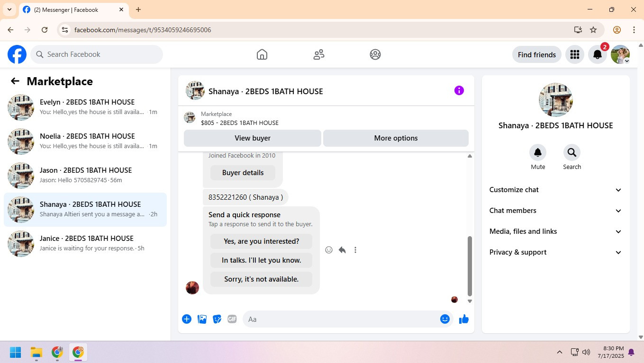Send quick response 'Yes, are you interested?'
Image resolution: width=644 pixels, height=363 pixels.
pos(261,241)
